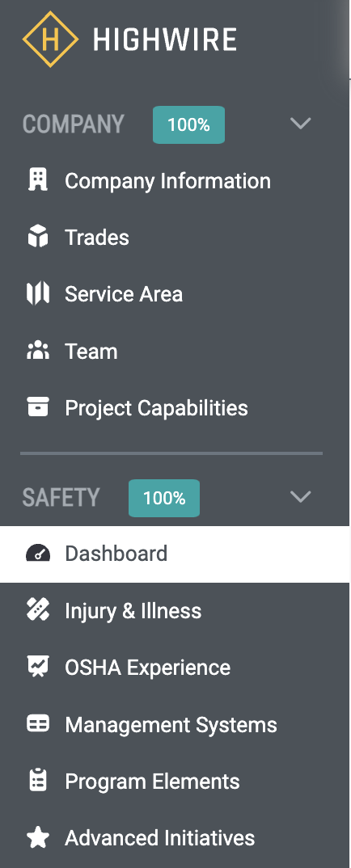Screen dimensions: 351x868
Task: Collapse the Company section chevron
Action: pyautogui.click(x=301, y=124)
